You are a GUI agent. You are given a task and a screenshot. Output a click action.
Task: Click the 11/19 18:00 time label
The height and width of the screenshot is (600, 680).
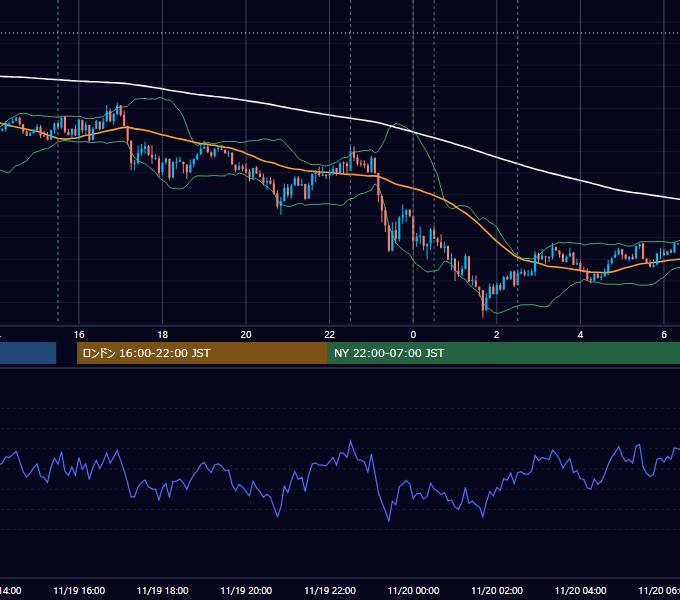[x=163, y=590]
